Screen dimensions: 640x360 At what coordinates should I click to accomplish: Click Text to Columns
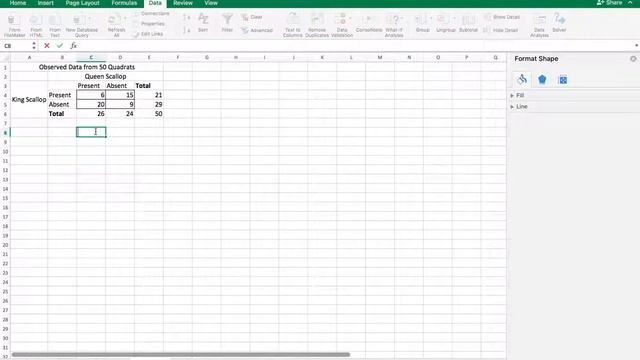click(293, 25)
